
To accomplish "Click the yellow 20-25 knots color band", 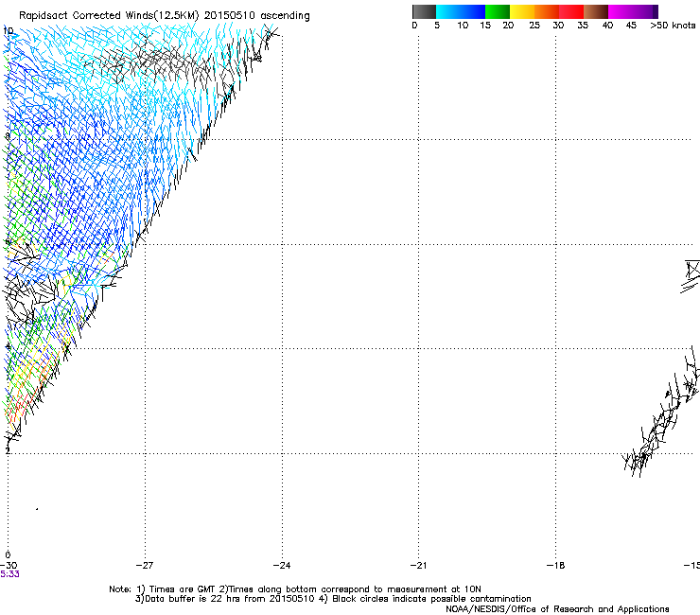I will tap(522, 11).
